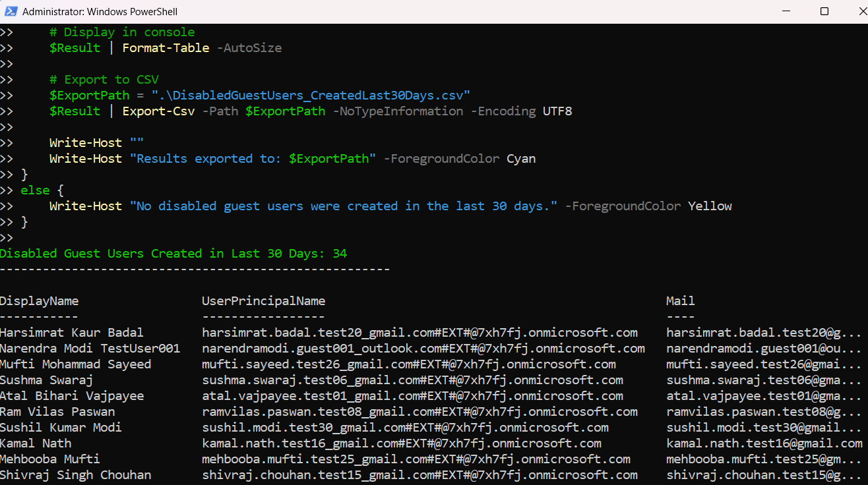
Task: Click the UTF8 encoding value
Action: click(557, 111)
